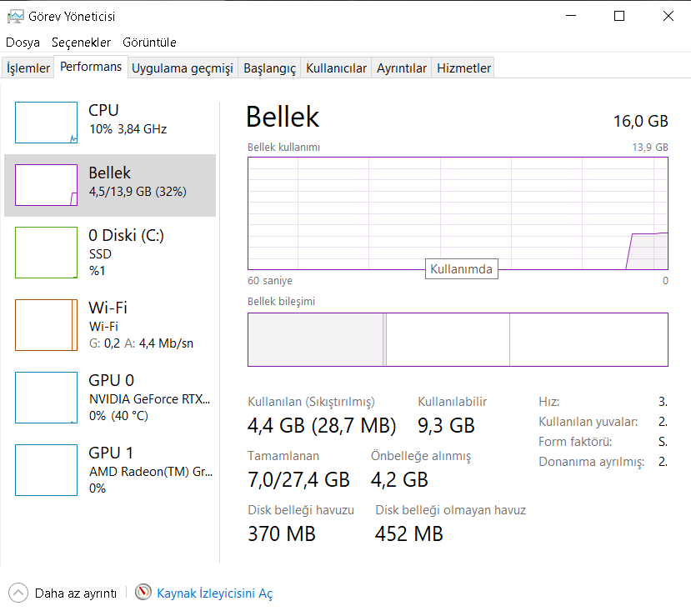Switch to the İşlemler tab
Viewport: 691px width, 616px height.
click(x=29, y=68)
